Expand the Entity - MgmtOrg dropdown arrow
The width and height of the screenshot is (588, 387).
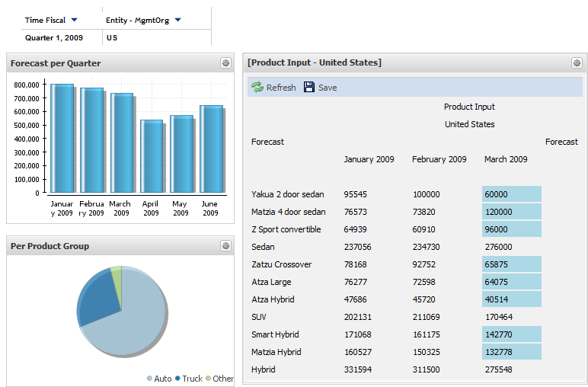click(177, 20)
